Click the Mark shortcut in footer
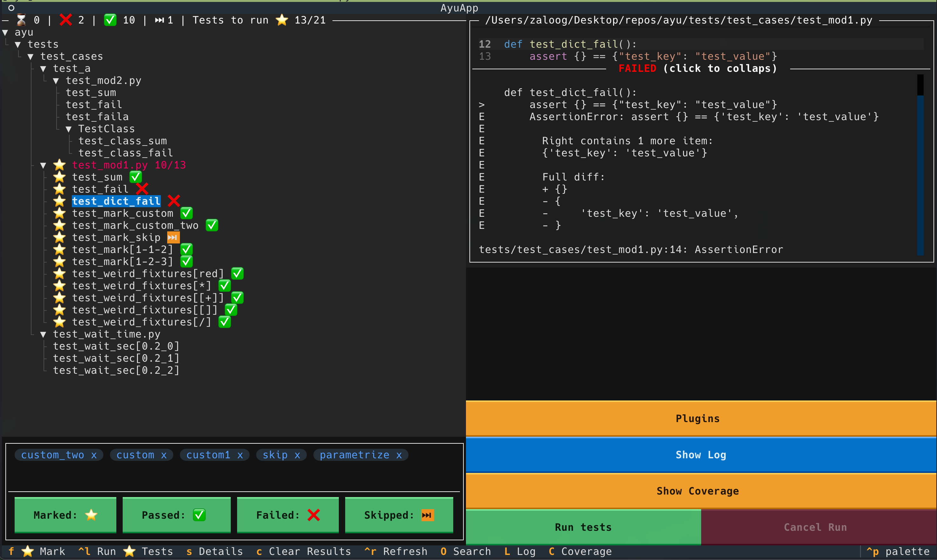The image size is (937, 560). (37, 551)
